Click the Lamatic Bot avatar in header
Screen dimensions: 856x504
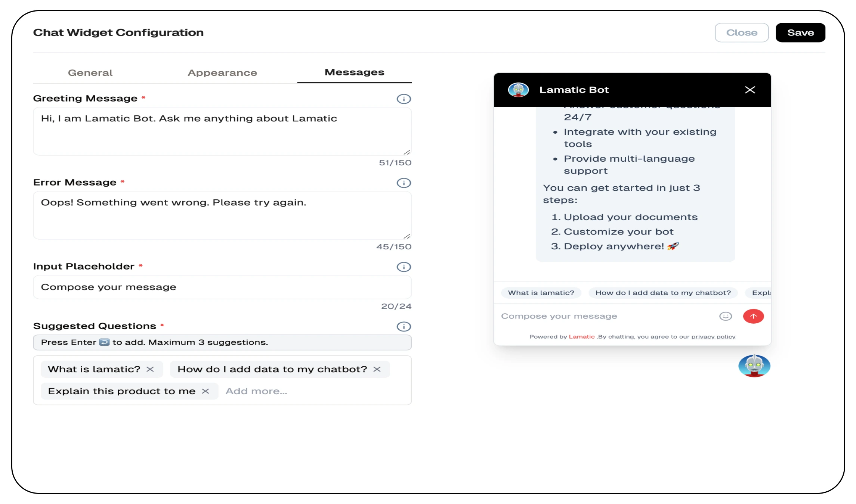click(518, 90)
